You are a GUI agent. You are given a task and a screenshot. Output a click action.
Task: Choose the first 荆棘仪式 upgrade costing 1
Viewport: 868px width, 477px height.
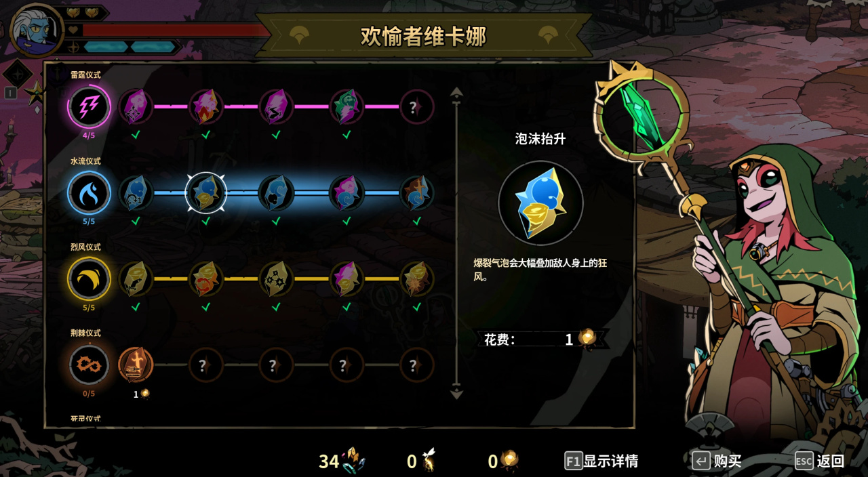pyautogui.click(x=136, y=365)
